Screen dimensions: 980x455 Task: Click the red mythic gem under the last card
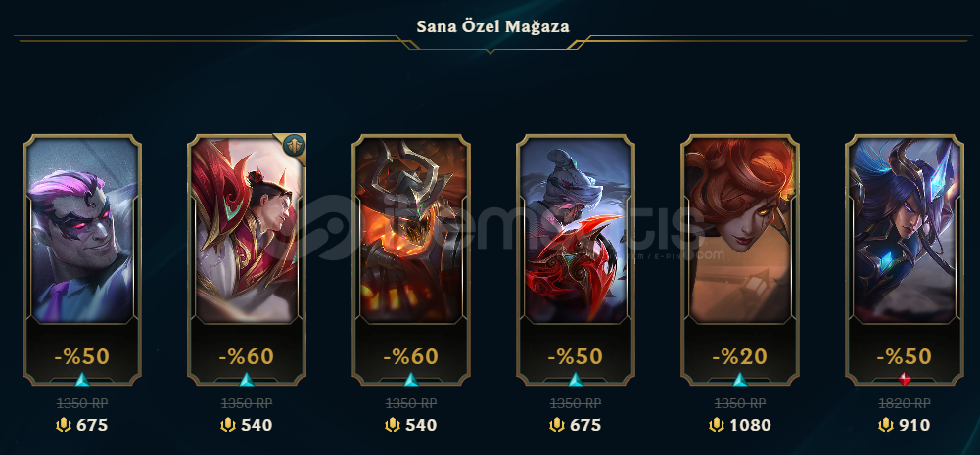905,379
